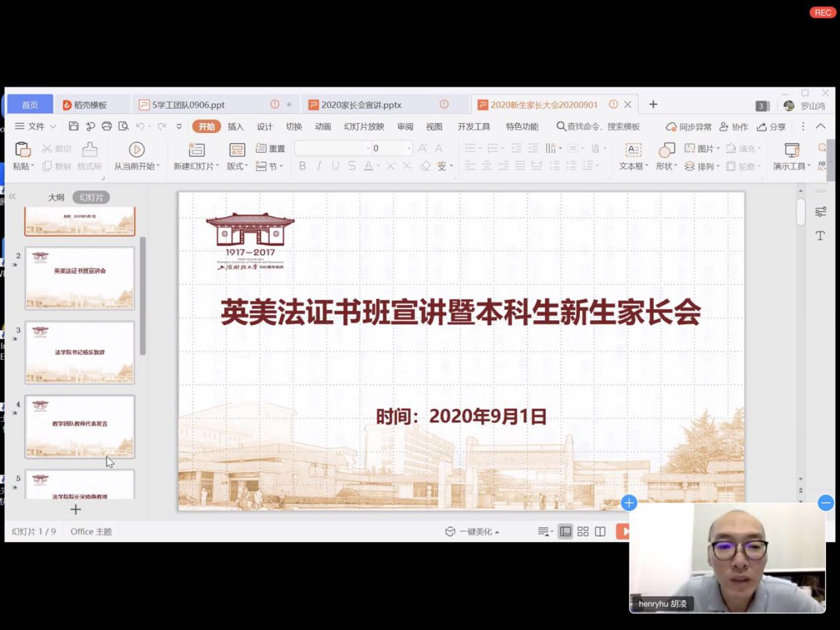Collapse the slide panel with double chevron
The height and width of the screenshot is (630, 840).
coord(12,197)
